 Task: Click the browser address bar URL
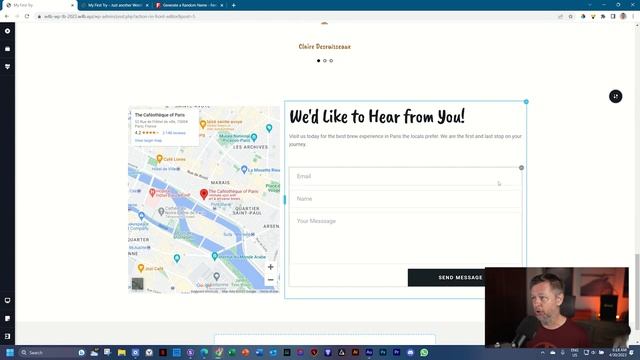tap(119, 16)
